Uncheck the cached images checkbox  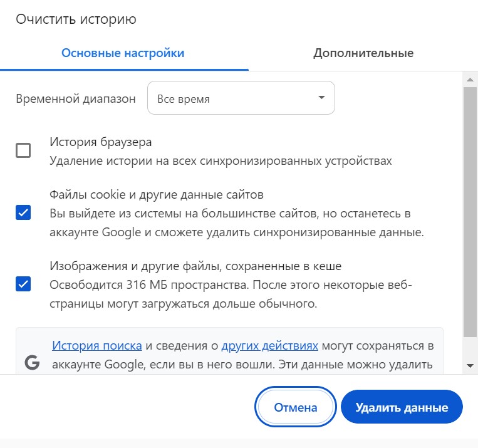23,284
